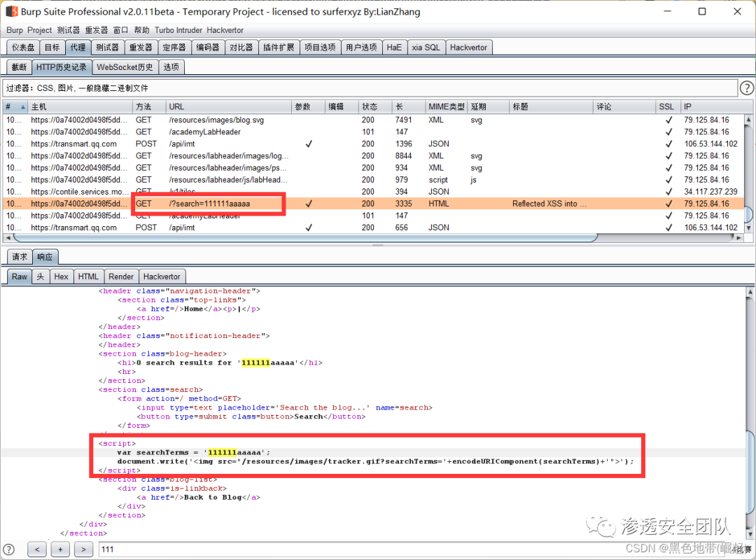This screenshot has width=756, height=560.
Task: Open the Render view tab
Action: pyautogui.click(x=121, y=276)
